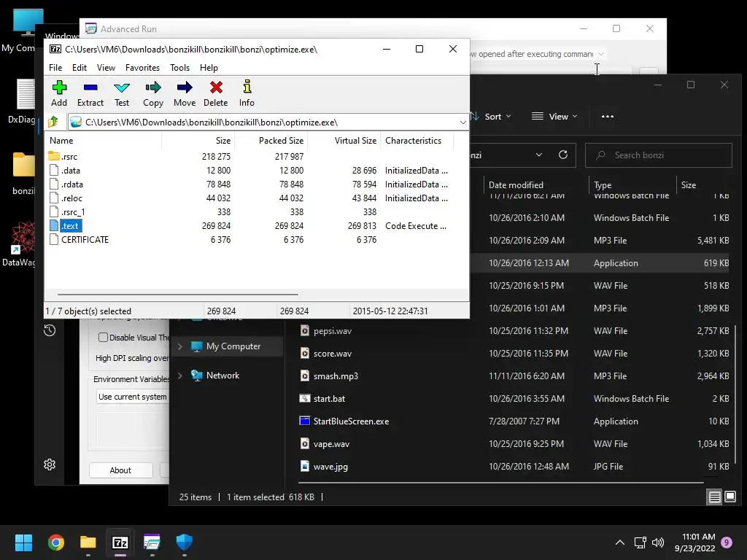Select My Computer in navigation pane
The width and height of the screenshot is (747, 560).
pyautogui.click(x=233, y=346)
